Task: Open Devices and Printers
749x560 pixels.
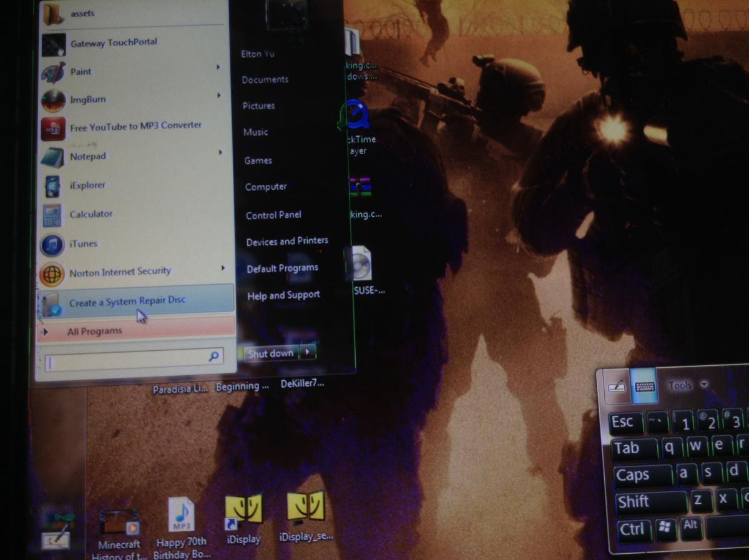Action: [287, 241]
